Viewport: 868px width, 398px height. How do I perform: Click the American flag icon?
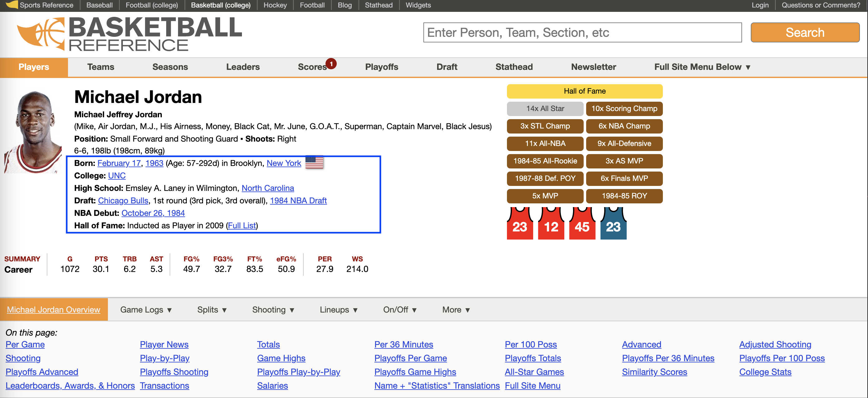point(314,163)
